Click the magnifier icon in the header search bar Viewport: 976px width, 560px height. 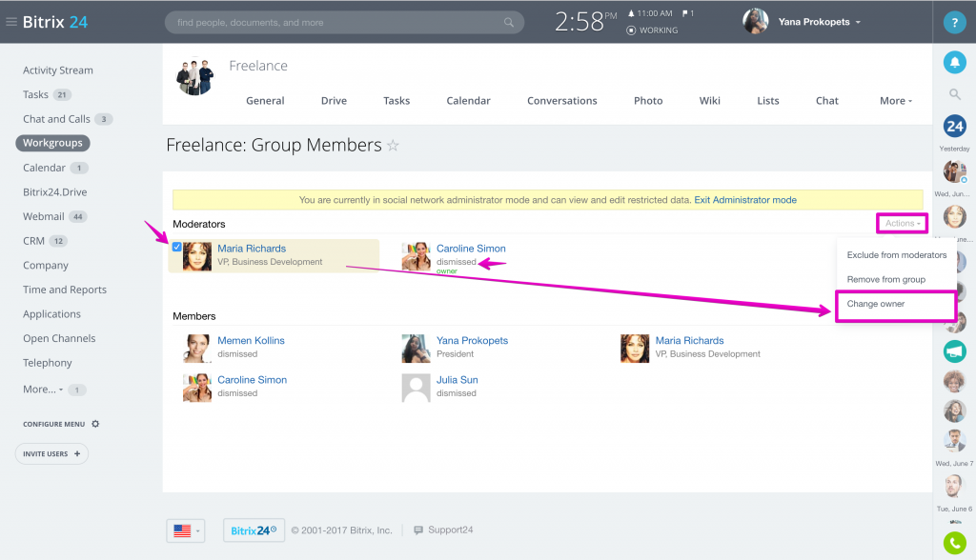pos(509,23)
